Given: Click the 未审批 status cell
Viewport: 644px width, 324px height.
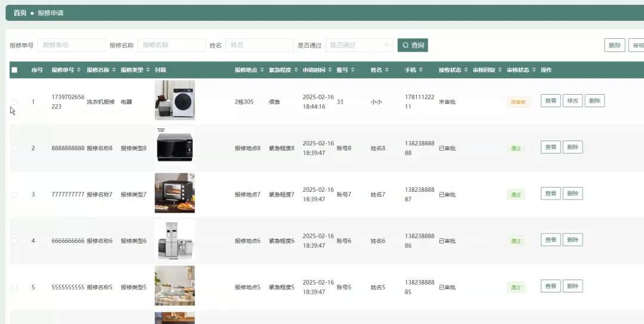Looking at the screenshot, I should pyautogui.click(x=447, y=102).
